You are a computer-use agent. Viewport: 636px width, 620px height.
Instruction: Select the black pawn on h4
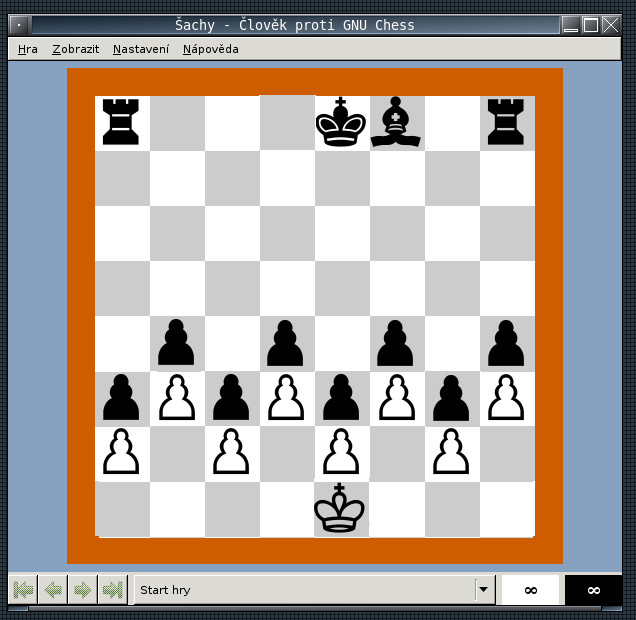506,343
